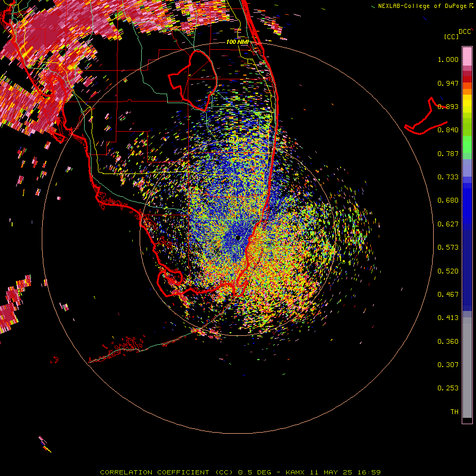Click the [CC] units label
The width and height of the screenshot is (476, 476).
(x=451, y=36)
